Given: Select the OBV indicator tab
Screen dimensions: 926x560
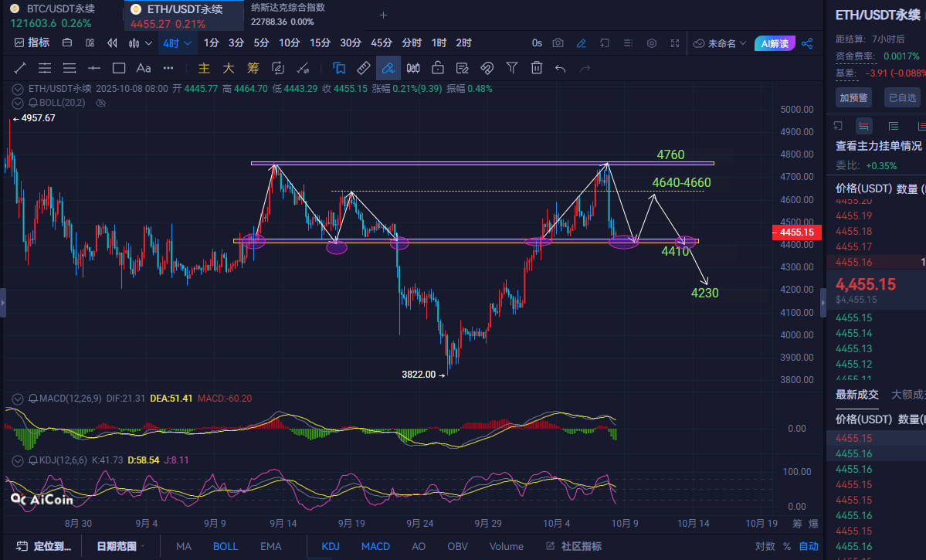Looking at the screenshot, I should pos(457,546).
